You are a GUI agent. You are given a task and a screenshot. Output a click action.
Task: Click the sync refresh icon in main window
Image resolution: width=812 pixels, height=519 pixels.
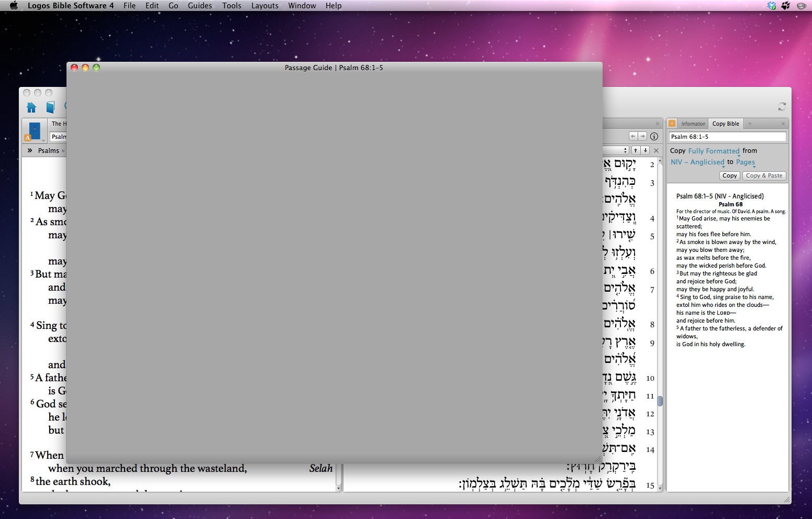(x=782, y=106)
